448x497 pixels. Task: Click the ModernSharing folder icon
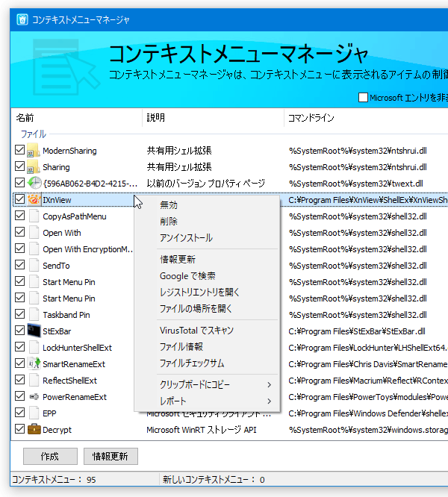(x=34, y=151)
